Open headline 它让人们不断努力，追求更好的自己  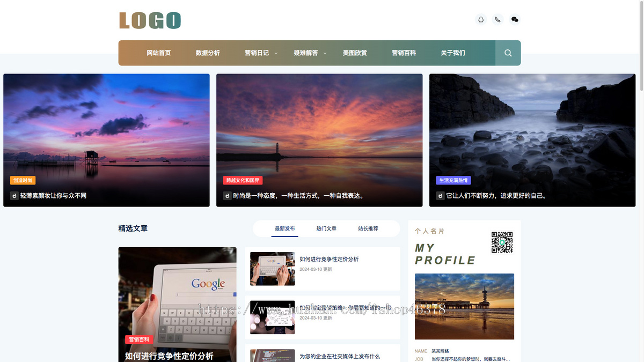point(497,196)
